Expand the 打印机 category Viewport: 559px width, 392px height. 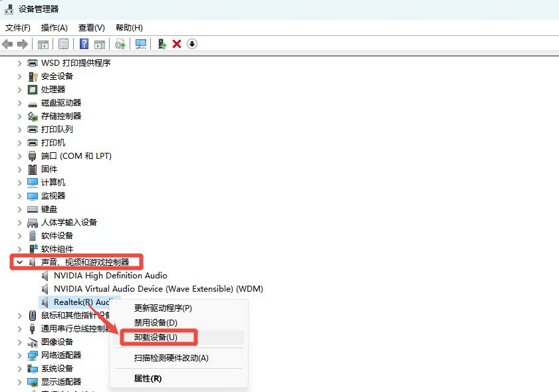(x=19, y=143)
